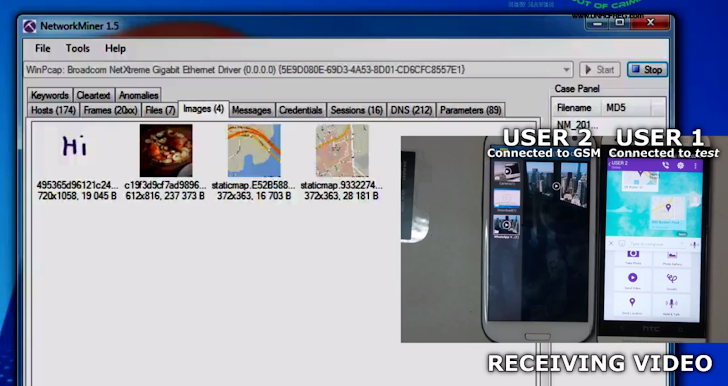Viewport: 728px width, 386px height.
Task: Open the File menu
Action: pos(43,48)
